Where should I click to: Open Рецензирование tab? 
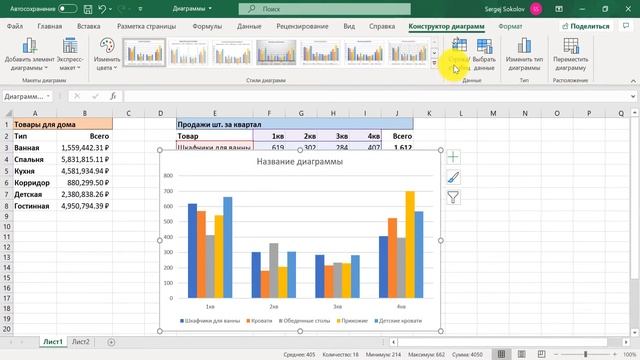(x=302, y=26)
